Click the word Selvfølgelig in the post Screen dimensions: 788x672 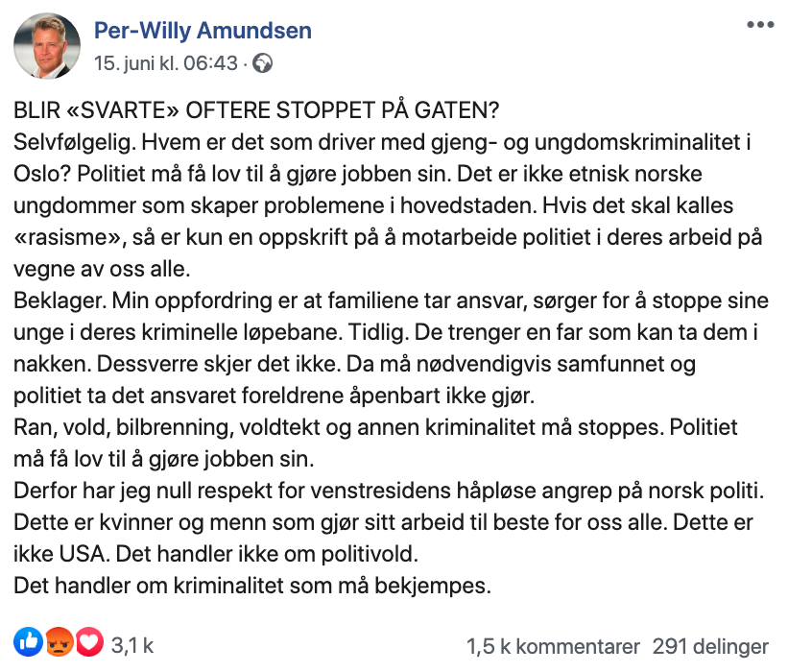coord(75,142)
